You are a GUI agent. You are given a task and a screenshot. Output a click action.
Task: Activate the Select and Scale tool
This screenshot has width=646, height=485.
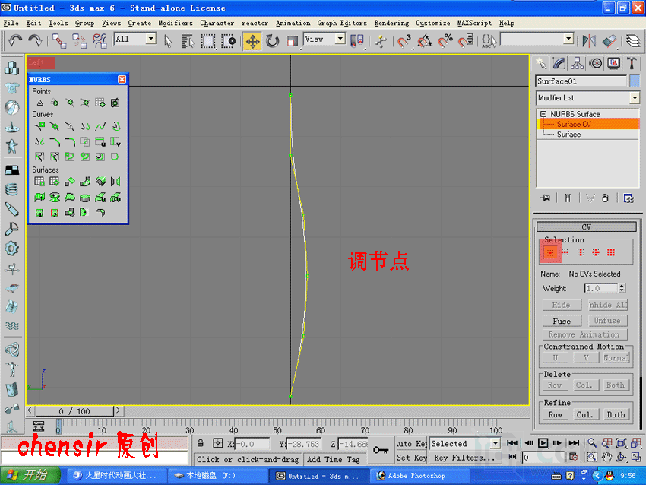coord(292,41)
